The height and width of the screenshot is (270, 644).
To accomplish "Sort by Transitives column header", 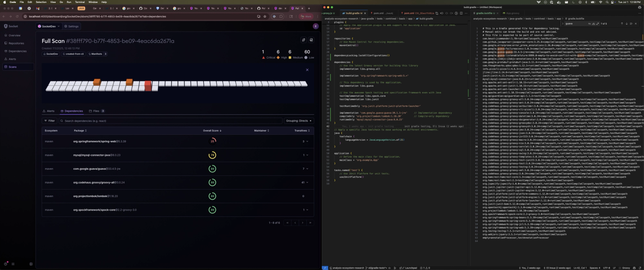I will coord(302,131).
